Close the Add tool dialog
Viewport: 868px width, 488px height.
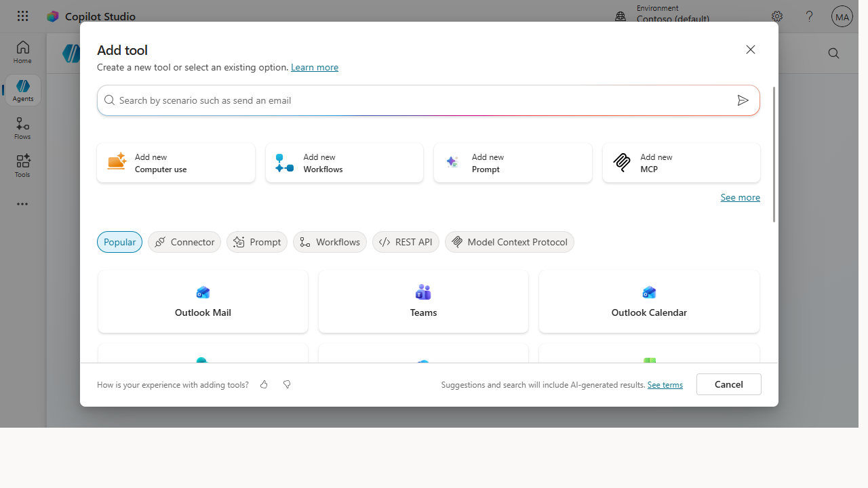click(751, 49)
